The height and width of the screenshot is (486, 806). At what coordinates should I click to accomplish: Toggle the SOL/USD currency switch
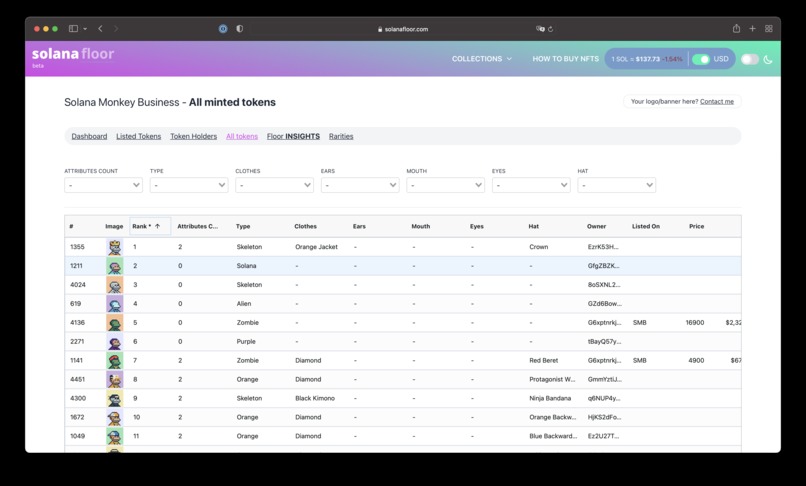(x=701, y=59)
